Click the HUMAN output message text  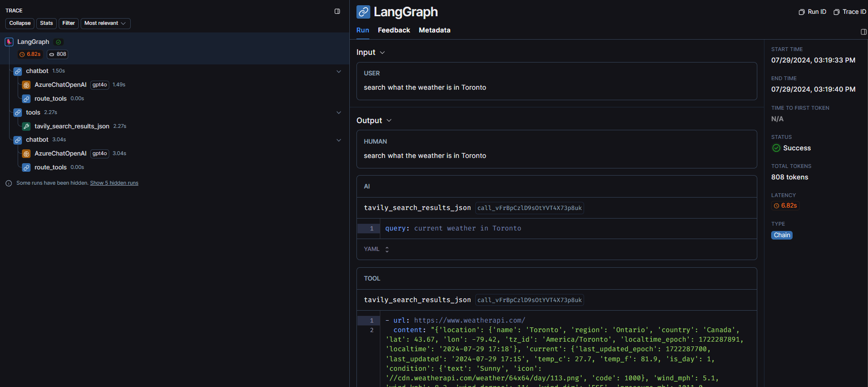pyautogui.click(x=425, y=156)
